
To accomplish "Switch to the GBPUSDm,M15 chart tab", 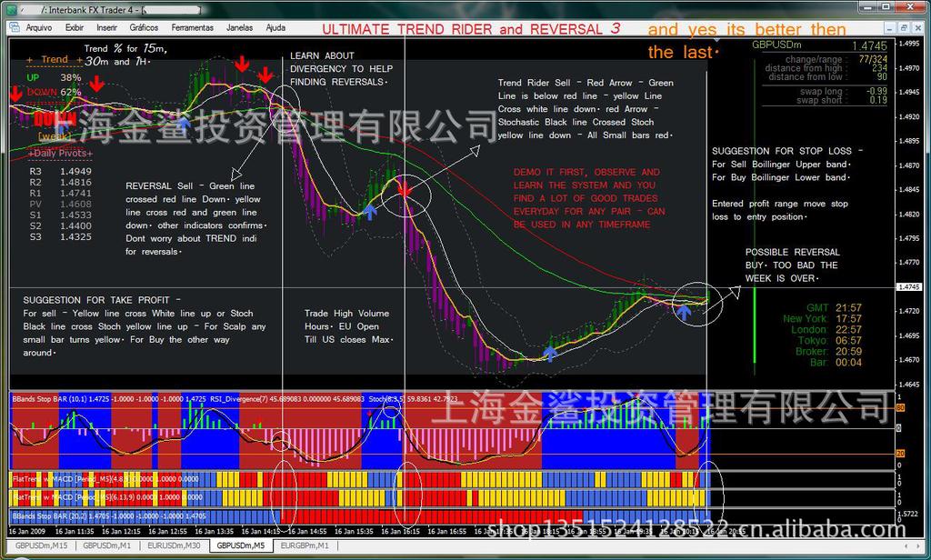I will point(42,545).
